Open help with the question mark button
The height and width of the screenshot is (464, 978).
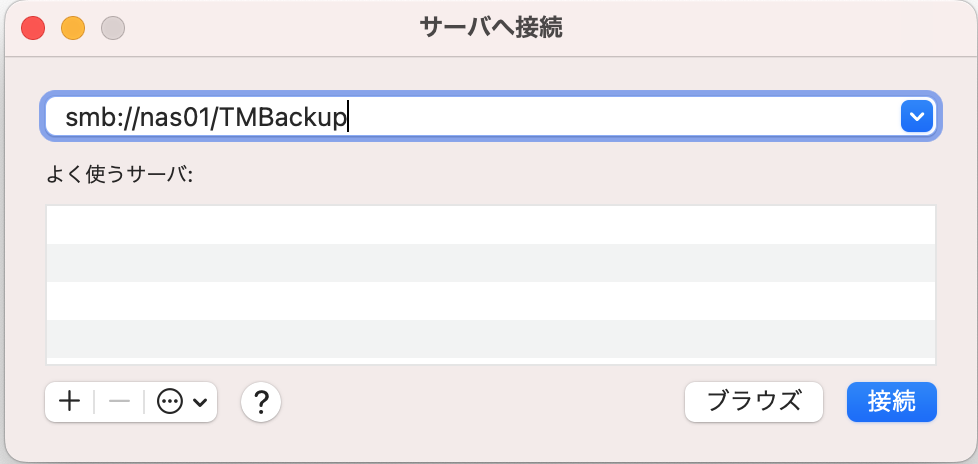[261, 402]
